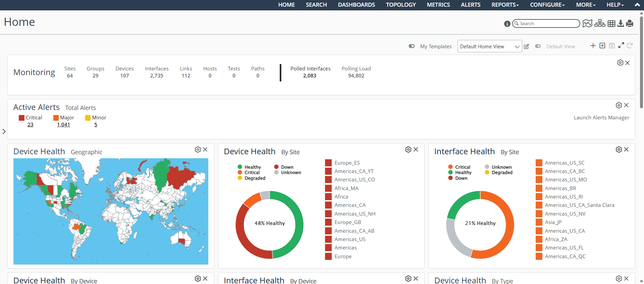Open the table grid view icon

611,23
